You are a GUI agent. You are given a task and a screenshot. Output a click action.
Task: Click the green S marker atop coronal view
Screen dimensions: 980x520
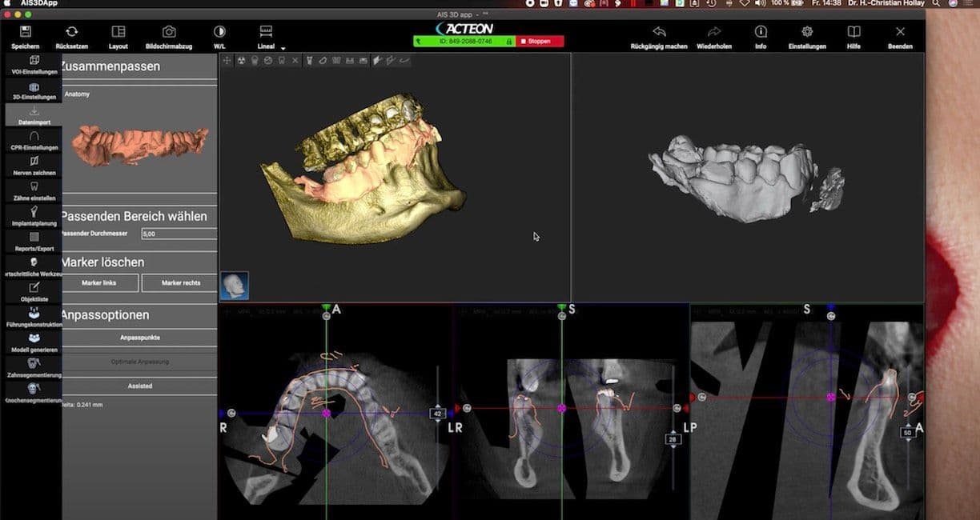click(x=561, y=307)
